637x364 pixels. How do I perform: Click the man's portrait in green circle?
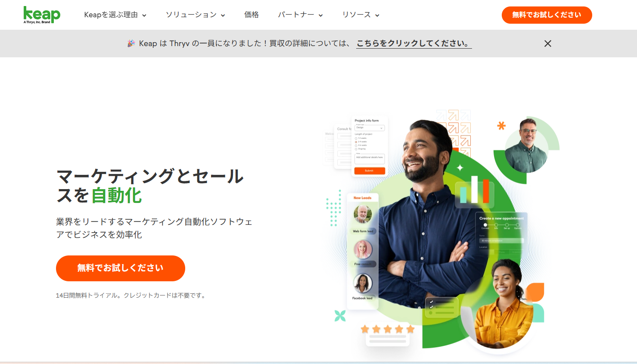pyautogui.click(x=526, y=146)
